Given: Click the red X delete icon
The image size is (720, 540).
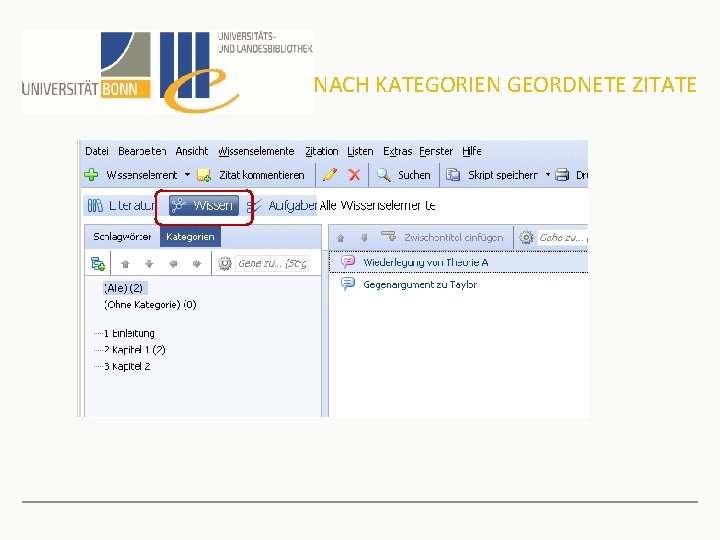Looking at the screenshot, I should point(354,175).
